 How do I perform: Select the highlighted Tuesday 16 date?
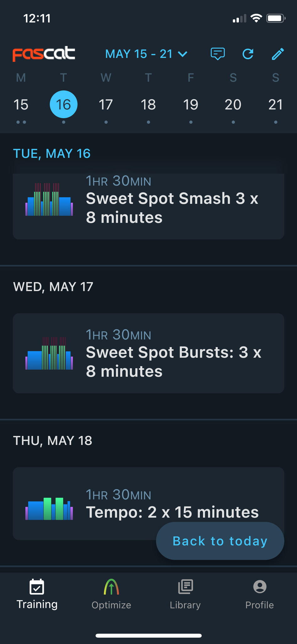pyautogui.click(x=63, y=104)
